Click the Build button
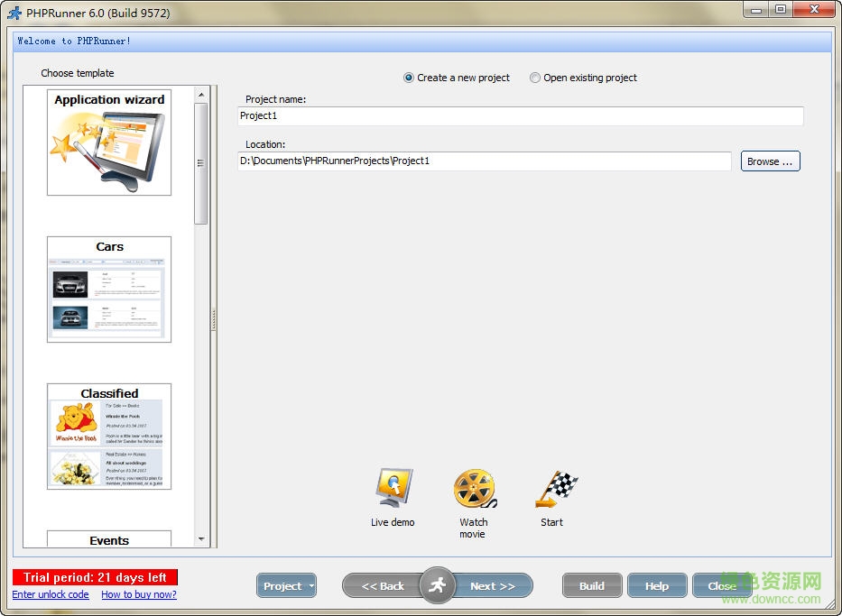Image resolution: width=842 pixels, height=616 pixels. [x=592, y=585]
